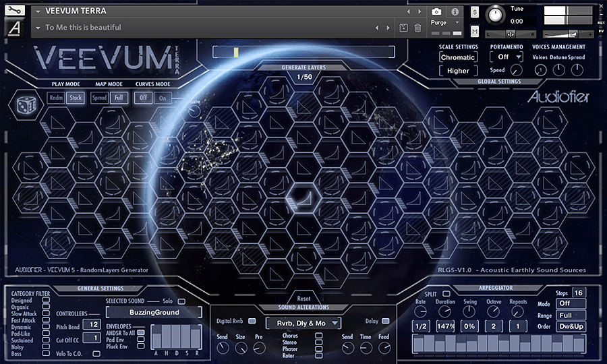Expand the preset name dropdown arrow
Image resolution: width=607 pixels, height=364 pixels.
[x=38, y=28]
